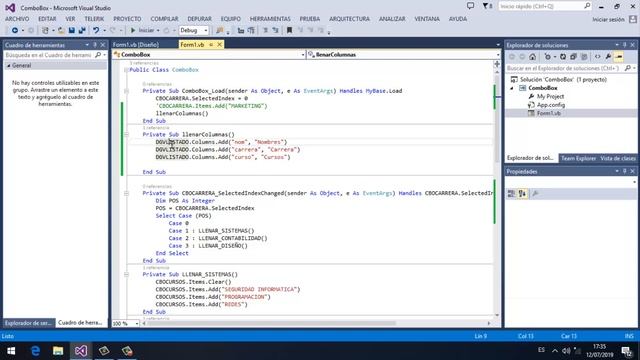Collapse the llenarColumnas sub outline
This screenshot has width=640, height=360.
click(x=126, y=134)
